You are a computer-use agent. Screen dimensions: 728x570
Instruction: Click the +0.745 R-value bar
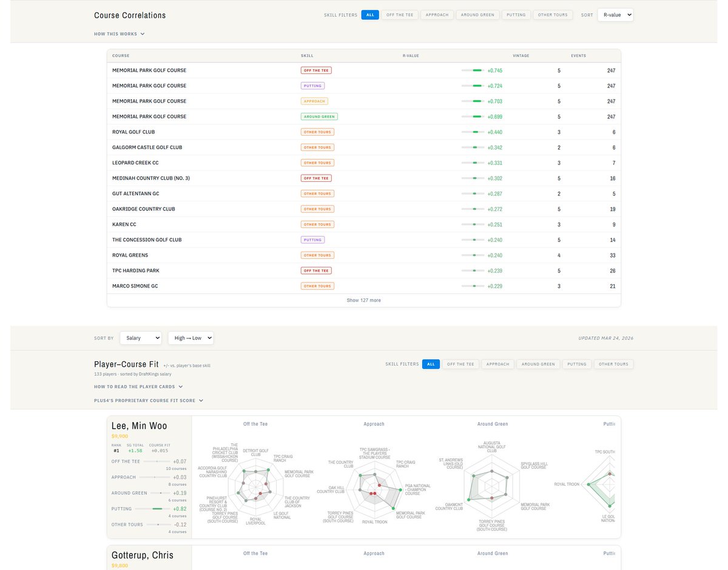click(473, 70)
